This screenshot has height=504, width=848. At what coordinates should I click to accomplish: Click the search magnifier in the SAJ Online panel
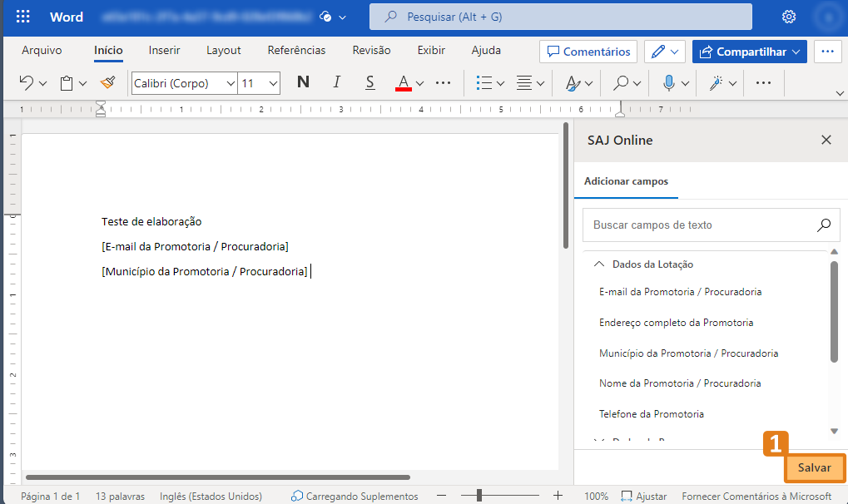coord(823,225)
